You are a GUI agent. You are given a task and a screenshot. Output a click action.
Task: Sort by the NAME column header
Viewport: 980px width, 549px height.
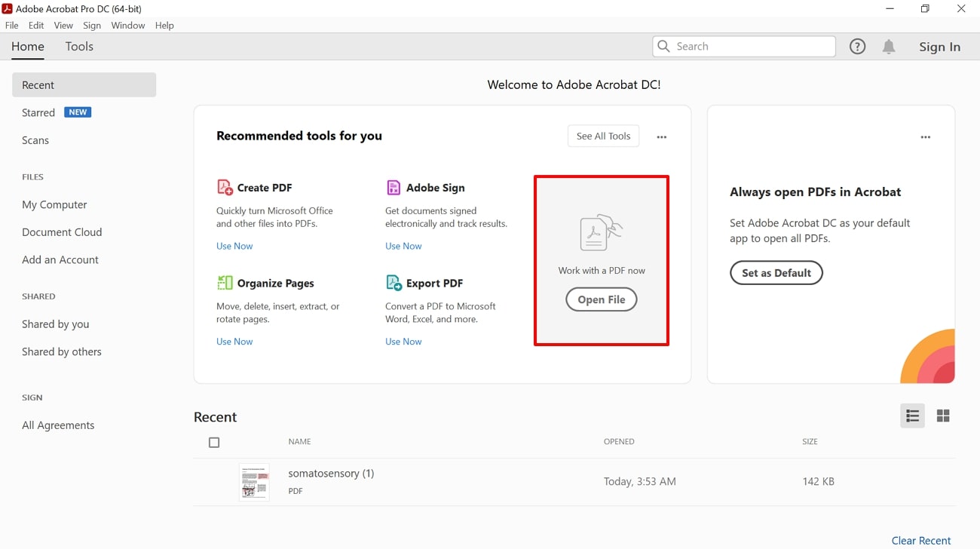(299, 442)
